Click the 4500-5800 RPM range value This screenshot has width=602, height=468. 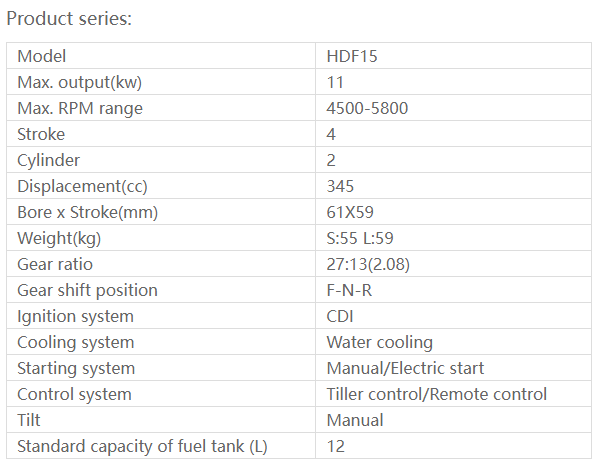pos(367,108)
